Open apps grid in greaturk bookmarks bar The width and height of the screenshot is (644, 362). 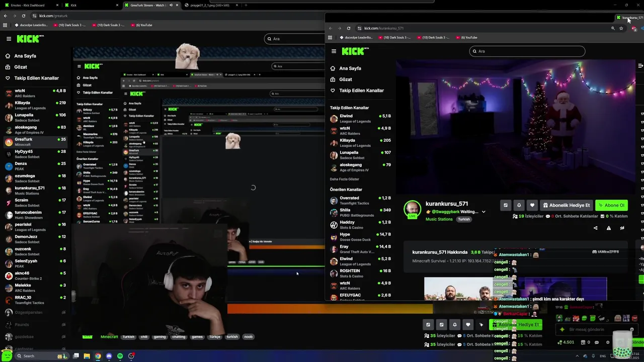tap(5, 25)
